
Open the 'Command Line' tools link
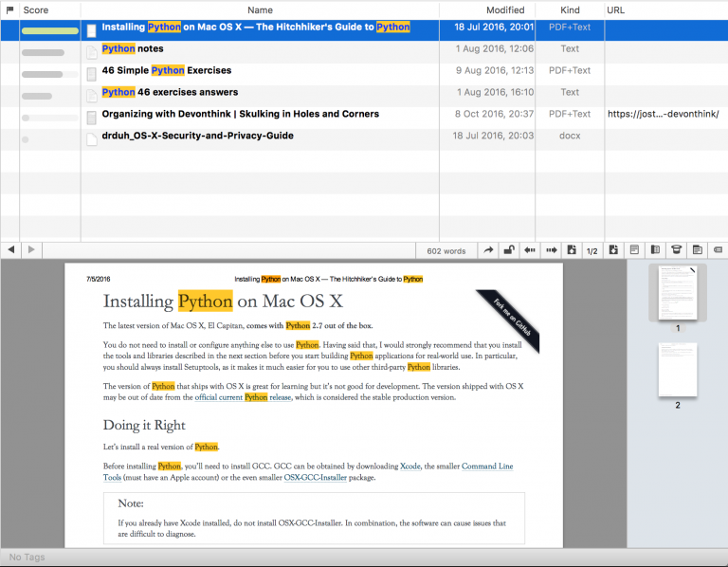487,466
